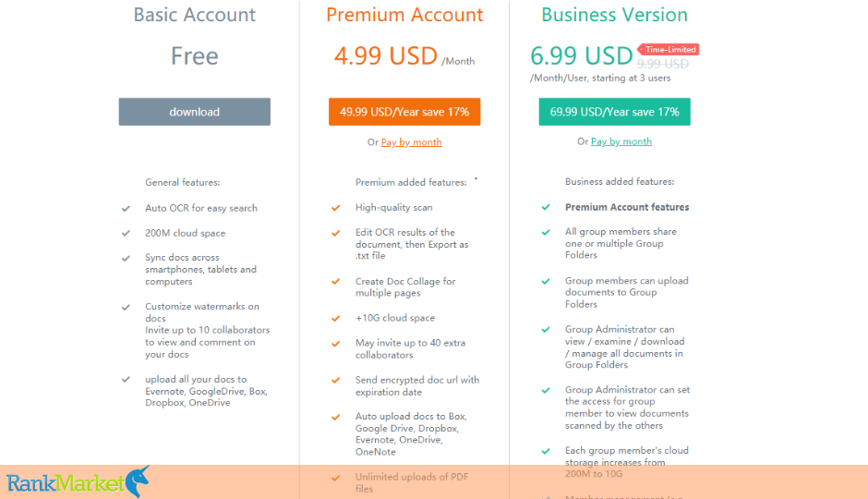Click orange checkmark beside High-quality scan

click(335, 208)
